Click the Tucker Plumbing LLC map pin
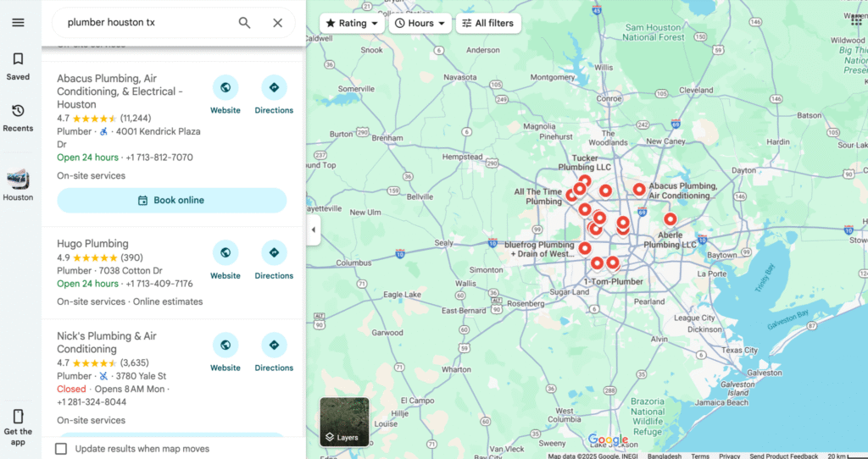 (x=585, y=181)
